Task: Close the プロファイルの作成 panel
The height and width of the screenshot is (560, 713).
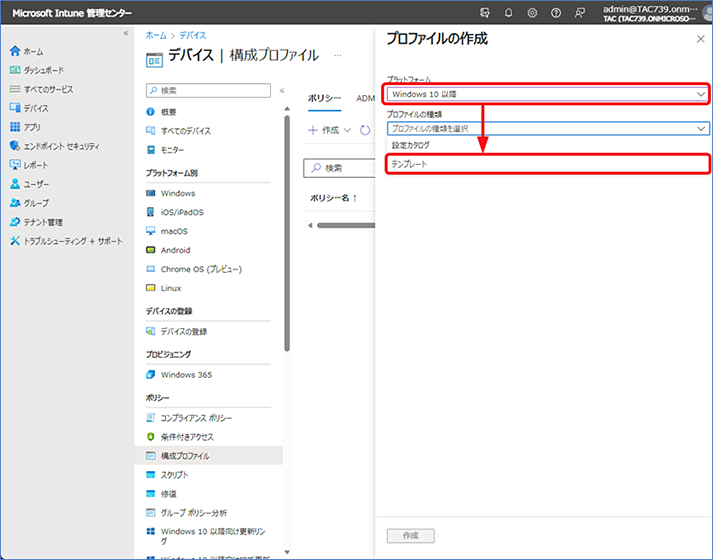Action: pos(700,39)
